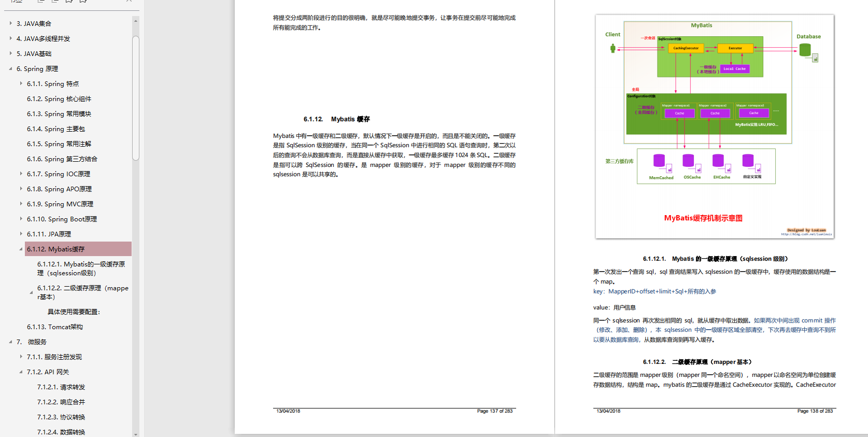Expand the '6.1.8. Spring APO原理' bookmark
The image size is (868, 437).
(21, 189)
